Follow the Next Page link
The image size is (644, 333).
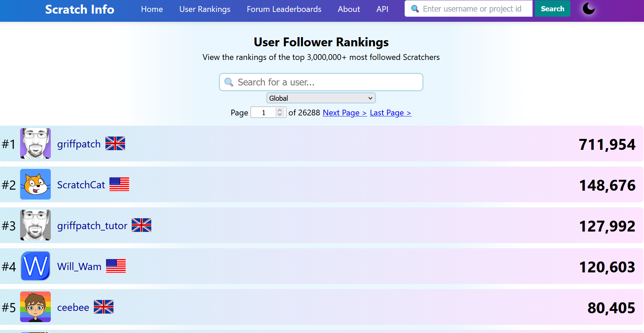(x=344, y=113)
